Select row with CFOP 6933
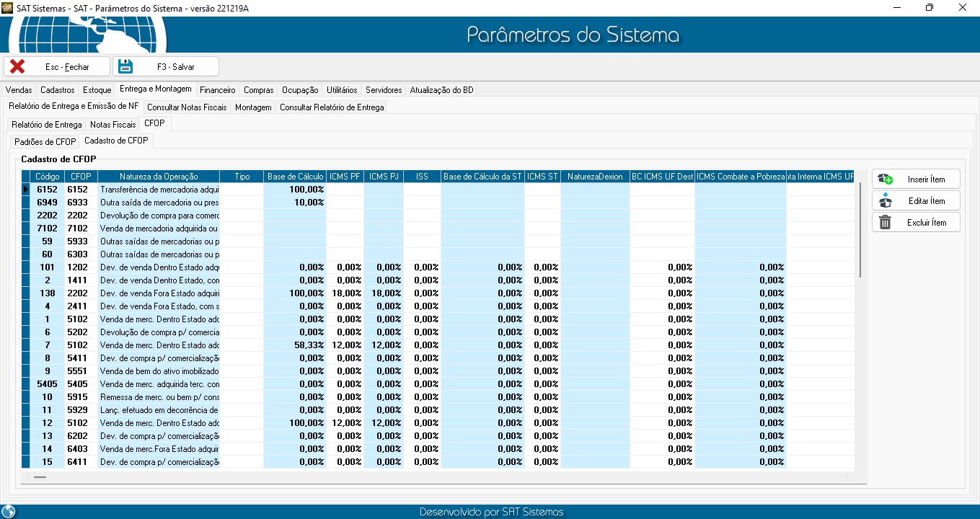This screenshot has width=980, height=519. (x=78, y=203)
